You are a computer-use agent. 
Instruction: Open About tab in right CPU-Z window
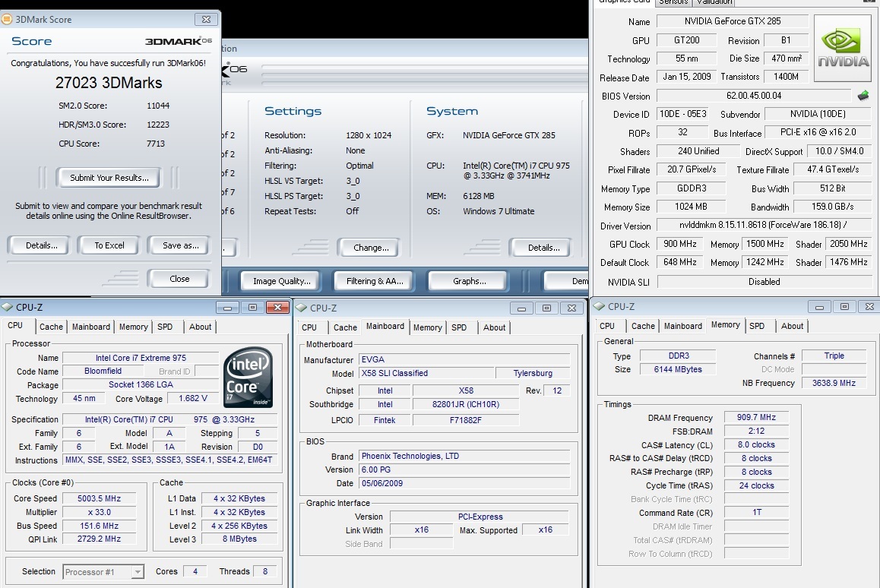pos(793,326)
